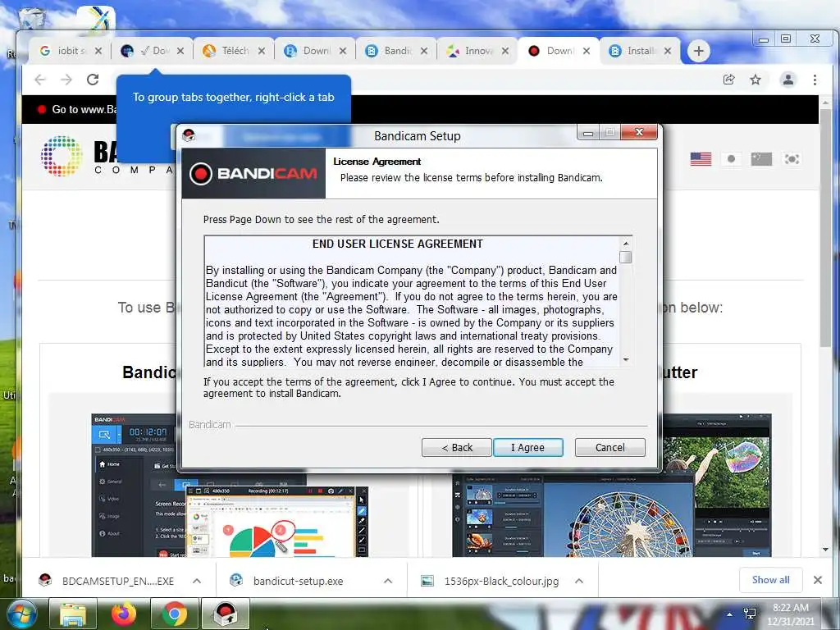Reload the current page
This screenshot has height=630, width=840.
click(x=93, y=80)
